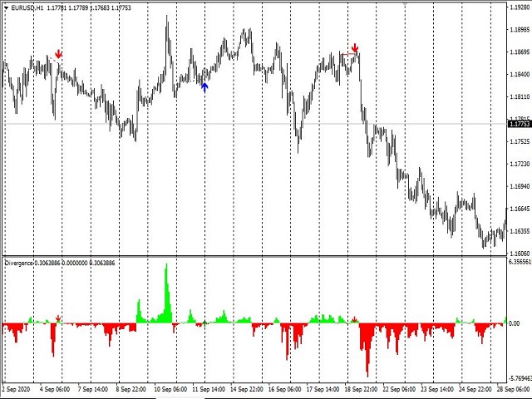Click the 0.00 indicator zero level label
This screenshot has width=532, height=399.
[x=514, y=323]
